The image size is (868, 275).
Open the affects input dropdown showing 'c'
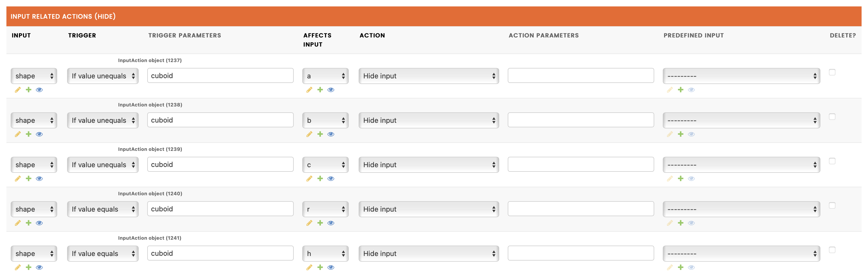325,165
